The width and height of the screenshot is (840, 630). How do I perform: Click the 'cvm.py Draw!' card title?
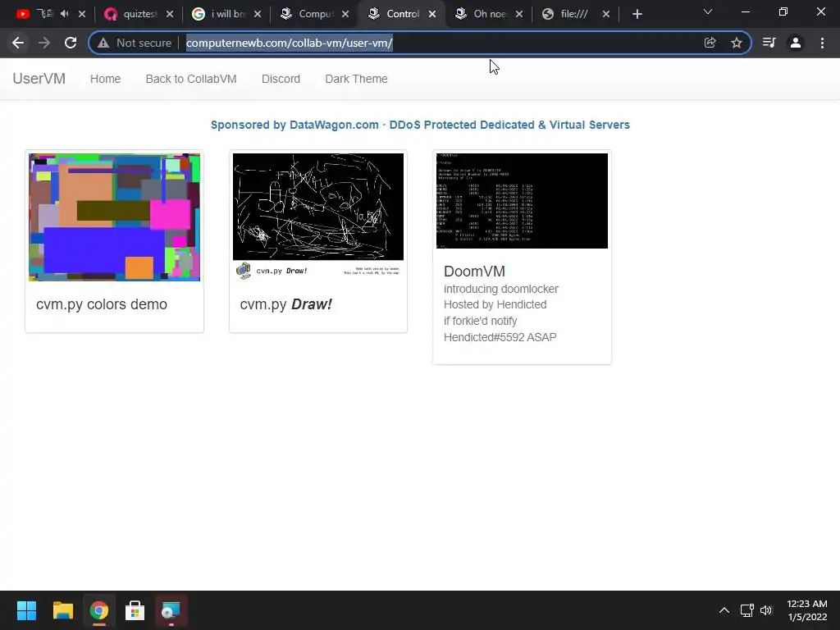[x=286, y=304]
